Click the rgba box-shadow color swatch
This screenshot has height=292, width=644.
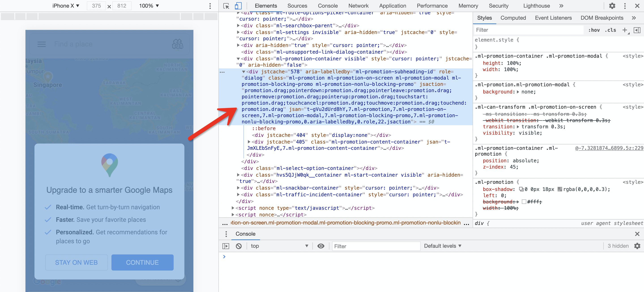[560, 189]
